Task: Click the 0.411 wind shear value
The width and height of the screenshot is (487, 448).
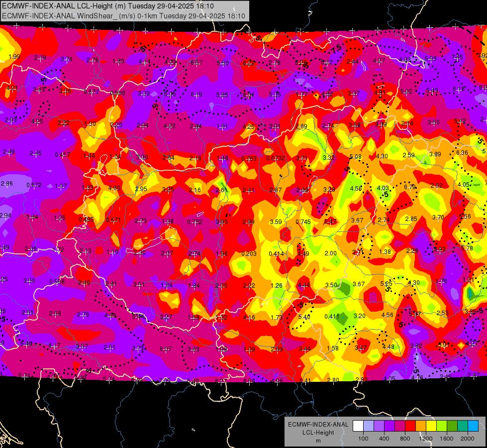Action: click(332, 317)
